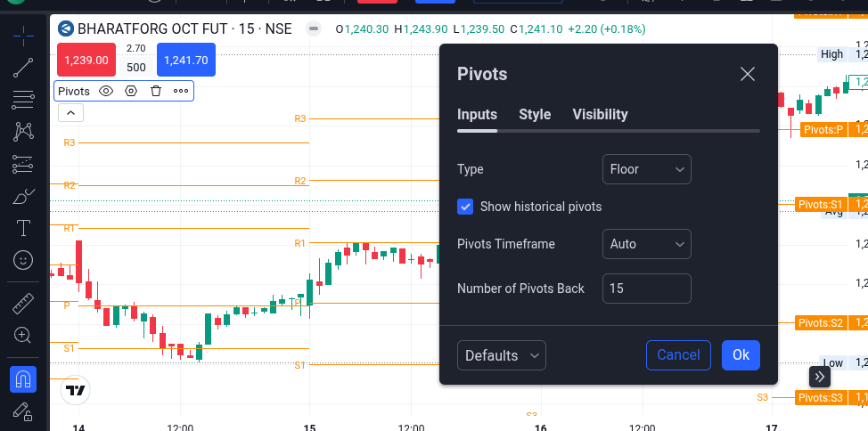Switch to the Visibility tab
868x431 pixels.
600,114
